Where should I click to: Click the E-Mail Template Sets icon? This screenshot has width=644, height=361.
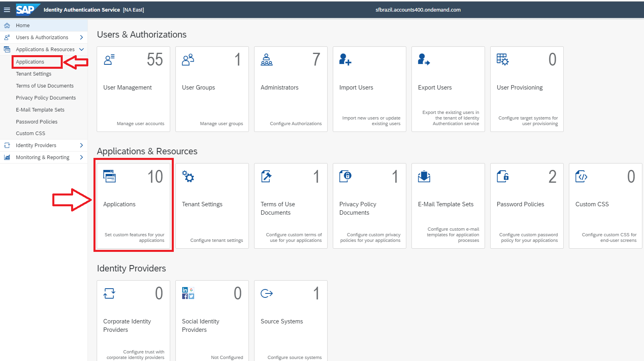[x=424, y=176]
